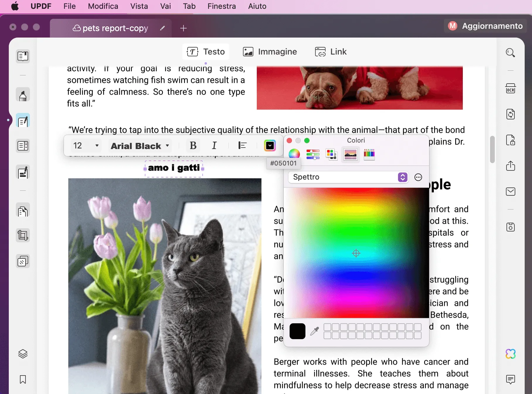
Task: Open the Modifica menu
Action: point(103,6)
